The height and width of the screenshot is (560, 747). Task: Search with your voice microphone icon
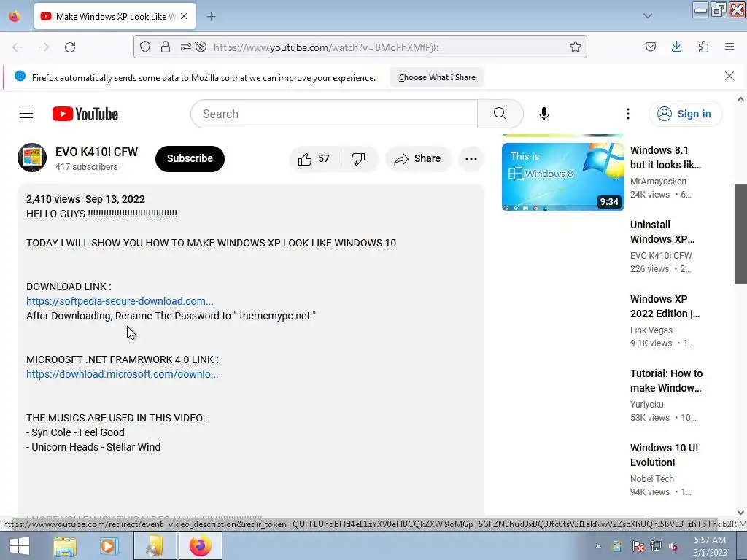point(544,114)
